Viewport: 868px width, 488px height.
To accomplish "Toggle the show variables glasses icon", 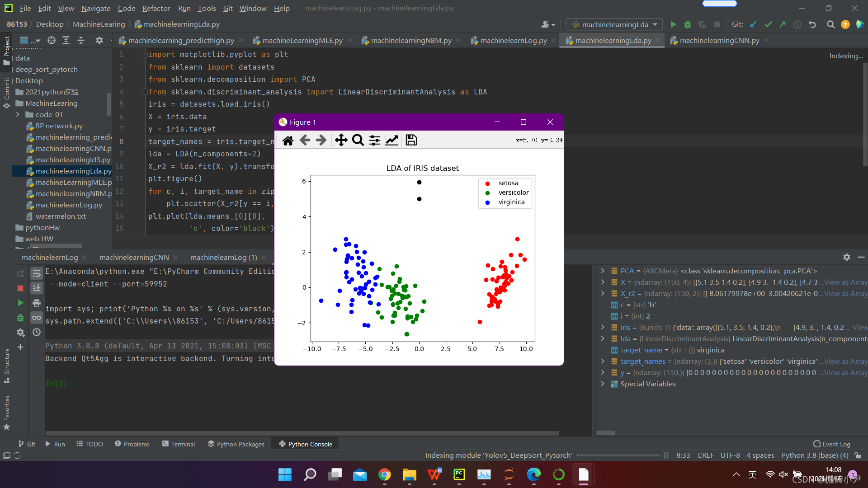I will 37,318.
